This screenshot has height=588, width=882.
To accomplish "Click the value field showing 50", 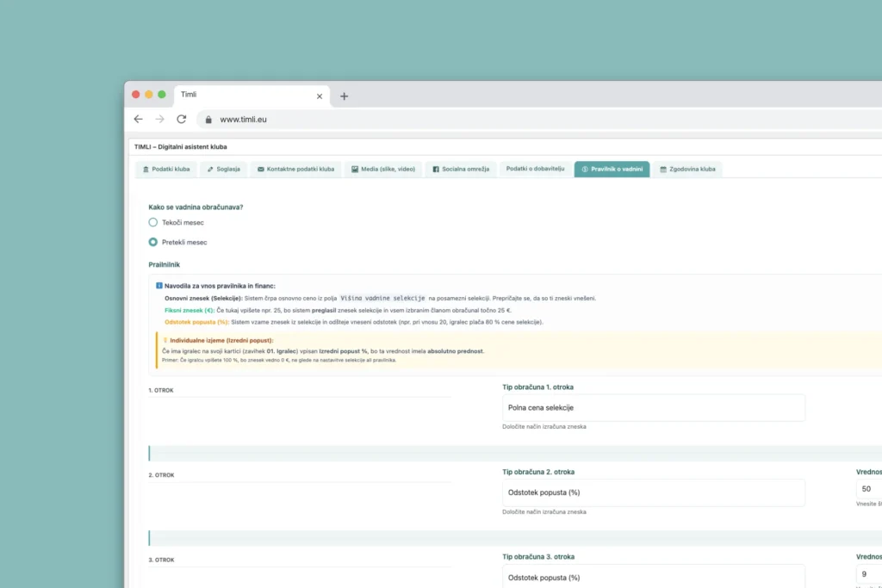I will 869,489.
